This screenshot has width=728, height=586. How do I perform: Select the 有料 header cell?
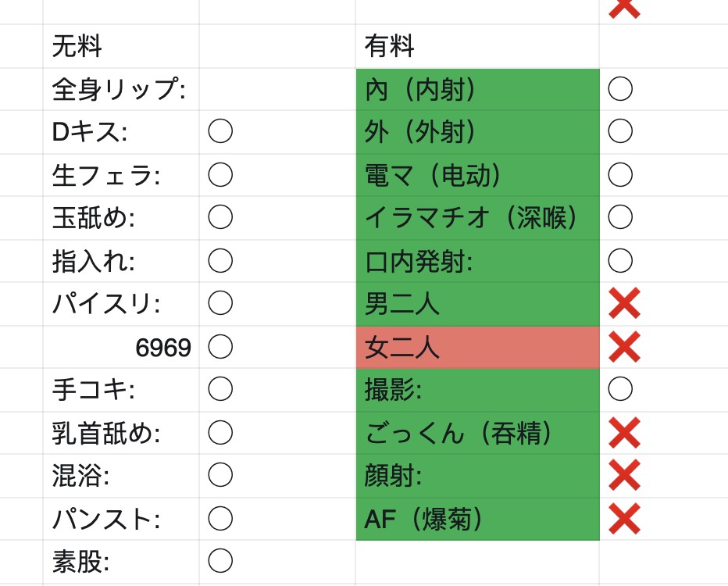tap(477, 46)
